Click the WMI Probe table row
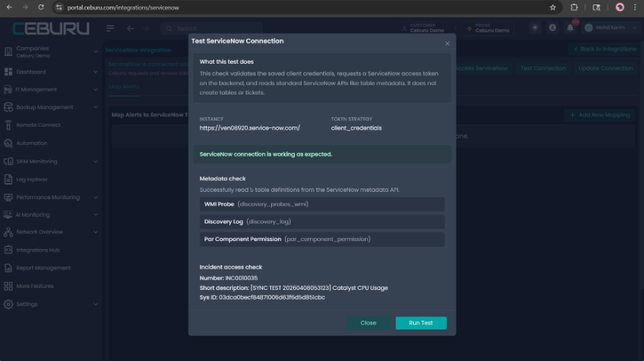 click(322, 204)
